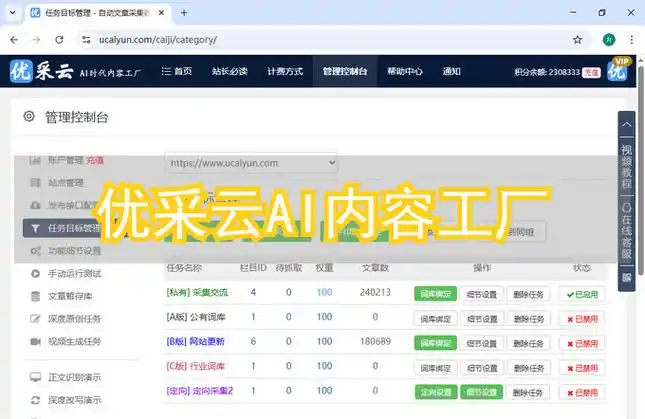Open the VIP user avatar
This screenshot has height=419, width=645.
617,72
